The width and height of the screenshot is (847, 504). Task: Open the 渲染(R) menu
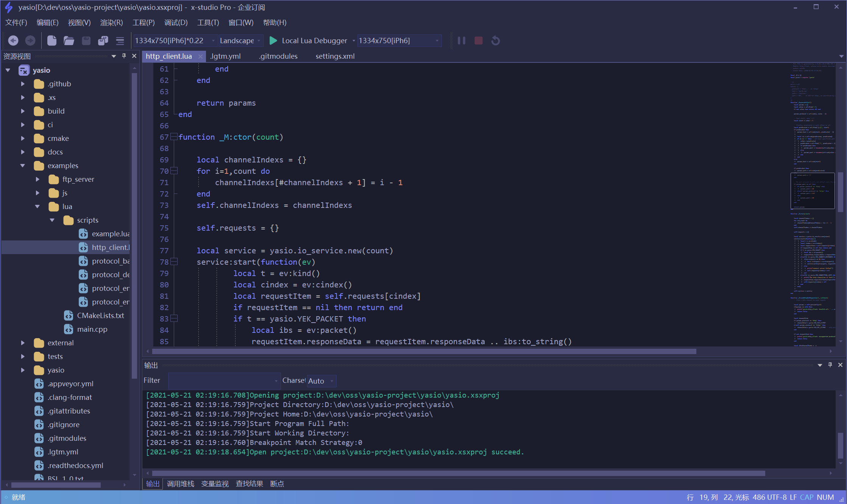point(111,23)
